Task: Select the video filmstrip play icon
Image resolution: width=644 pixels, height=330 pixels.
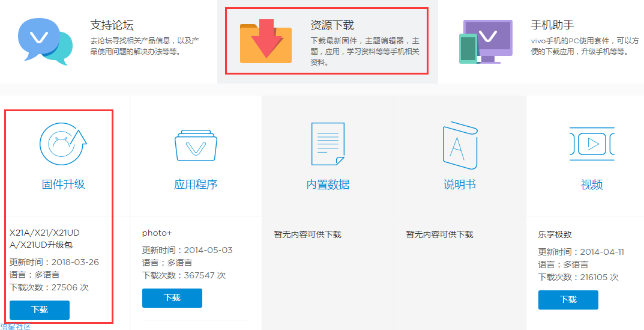Action: pos(592,144)
